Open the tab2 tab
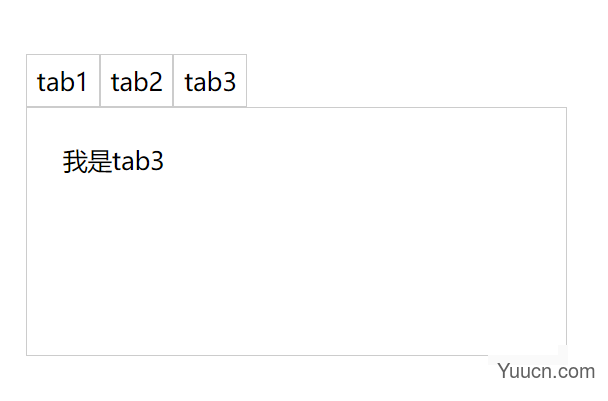 136,80
